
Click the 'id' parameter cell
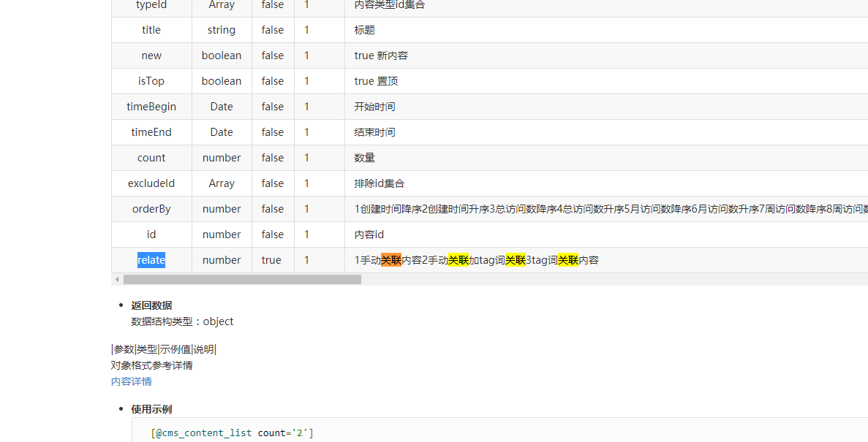pyautogui.click(x=151, y=235)
